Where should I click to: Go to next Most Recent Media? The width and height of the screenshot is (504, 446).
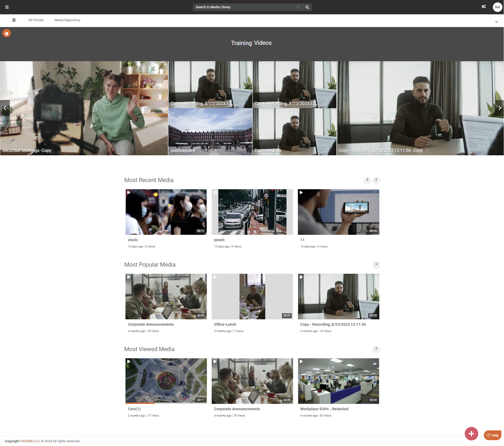point(376,180)
